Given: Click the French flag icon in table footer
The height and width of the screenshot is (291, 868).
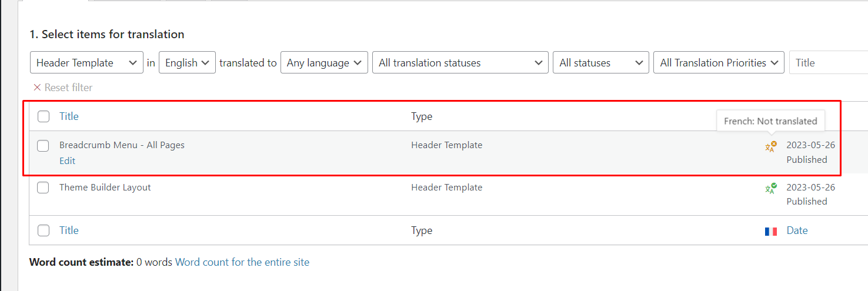Looking at the screenshot, I should coord(771,231).
